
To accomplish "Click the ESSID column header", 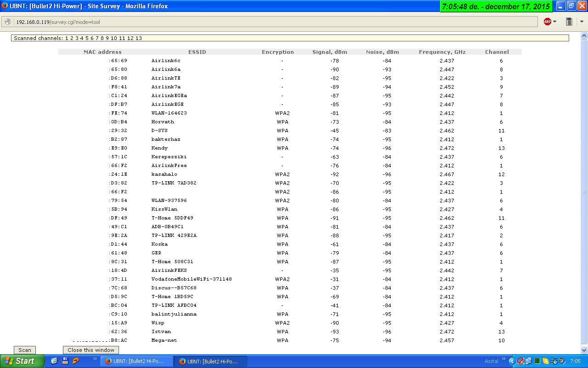I will (197, 52).
